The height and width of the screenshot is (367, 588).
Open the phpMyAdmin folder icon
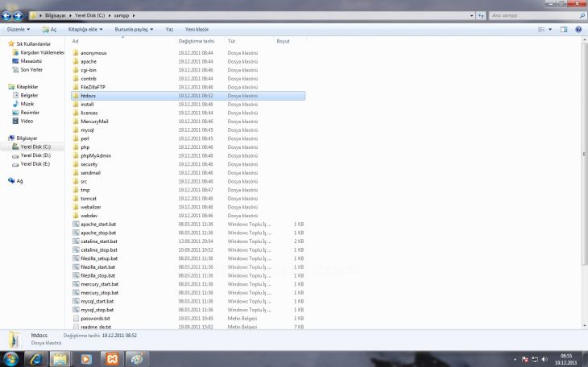(x=76, y=155)
